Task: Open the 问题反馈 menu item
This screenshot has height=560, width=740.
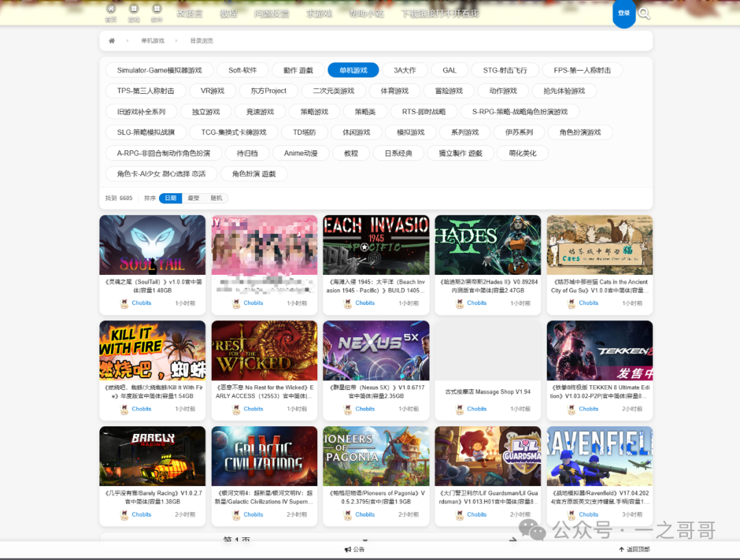Action: tap(272, 14)
